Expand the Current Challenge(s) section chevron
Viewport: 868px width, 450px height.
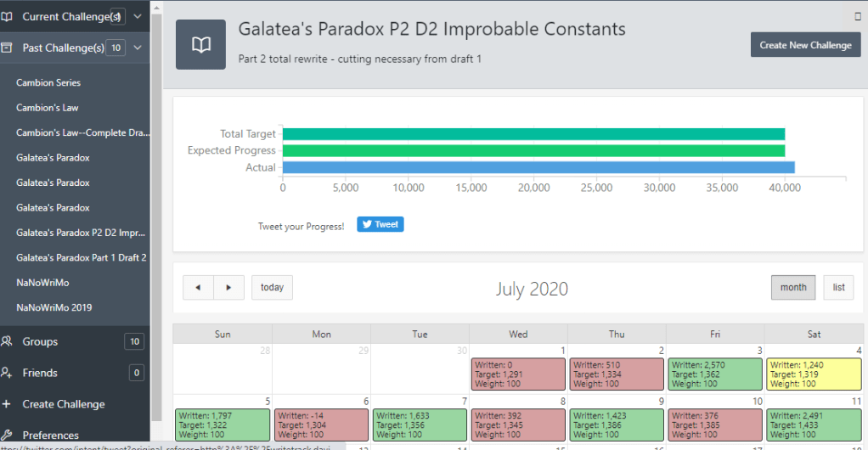[x=138, y=16]
